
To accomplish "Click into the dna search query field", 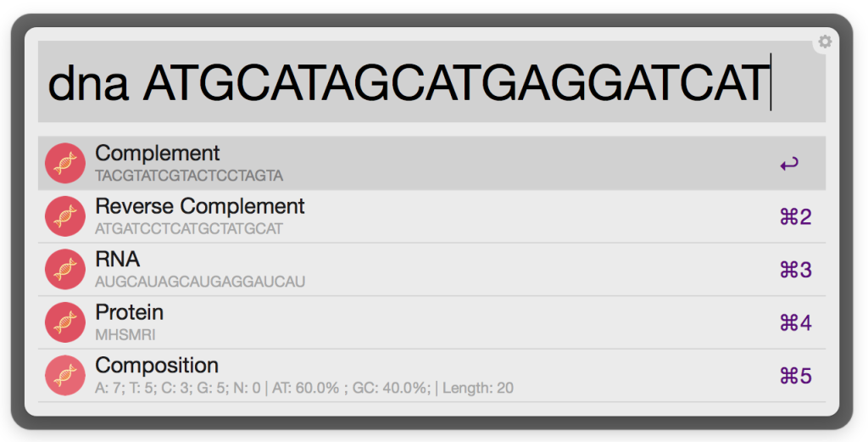I will [407, 82].
